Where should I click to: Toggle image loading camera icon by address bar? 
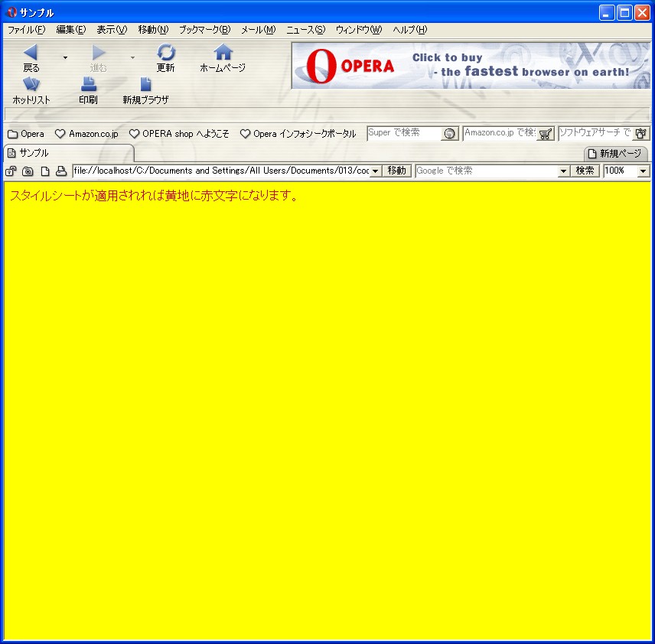28,171
